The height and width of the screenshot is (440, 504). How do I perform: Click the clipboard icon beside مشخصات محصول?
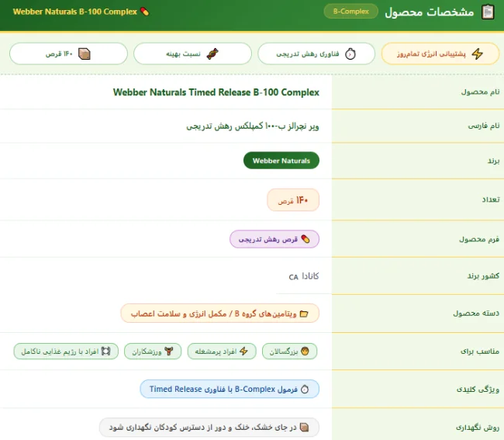488,12
